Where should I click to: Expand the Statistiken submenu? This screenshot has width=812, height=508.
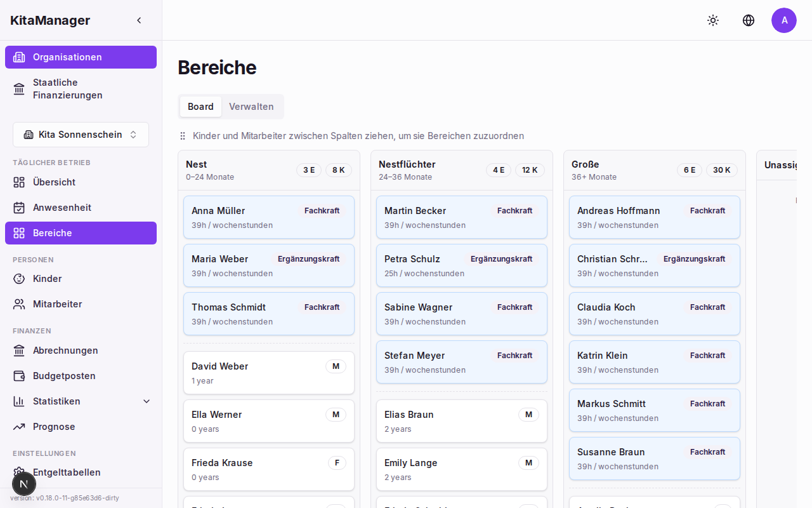click(x=147, y=401)
